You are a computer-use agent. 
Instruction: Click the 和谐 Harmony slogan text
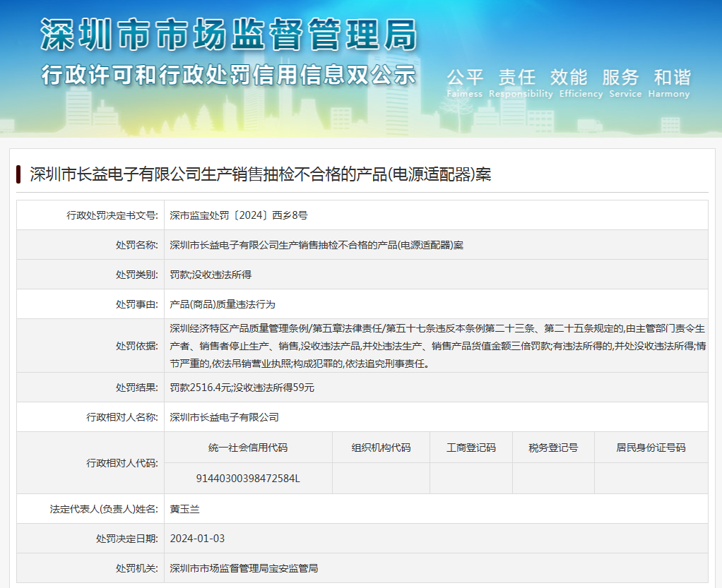(669, 83)
